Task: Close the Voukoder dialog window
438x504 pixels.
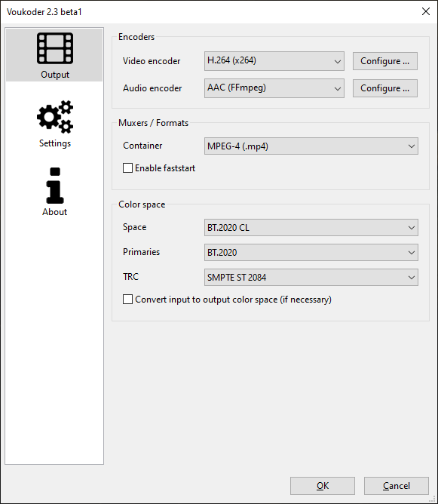Action: (426, 11)
